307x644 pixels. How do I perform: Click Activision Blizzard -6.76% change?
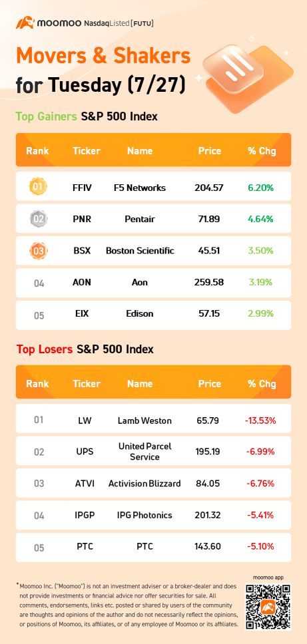point(260,484)
